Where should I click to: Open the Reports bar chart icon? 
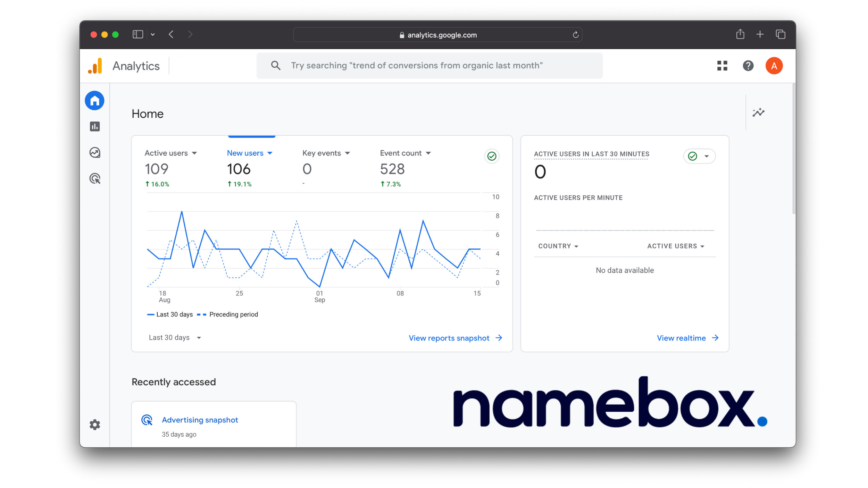click(x=95, y=127)
